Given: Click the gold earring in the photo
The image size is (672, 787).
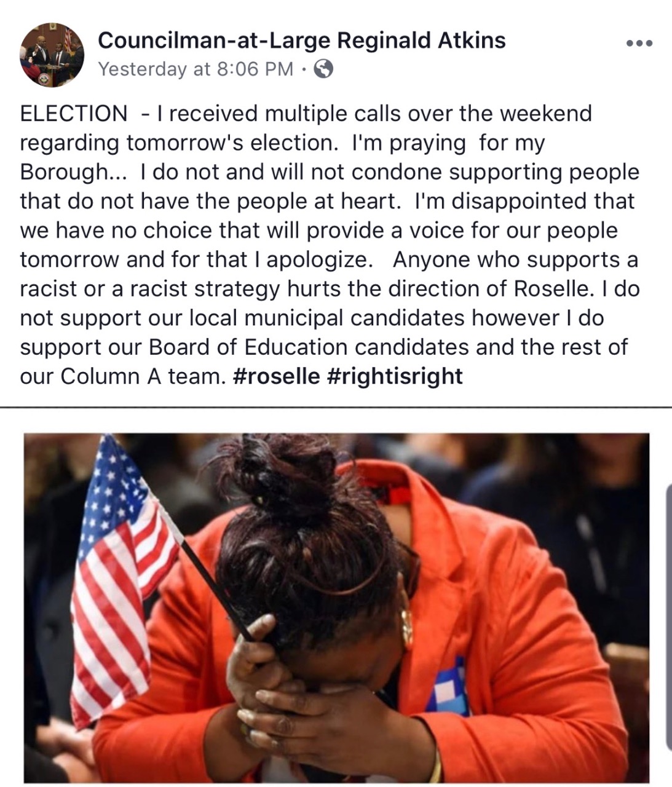Looking at the screenshot, I should click(x=407, y=626).
